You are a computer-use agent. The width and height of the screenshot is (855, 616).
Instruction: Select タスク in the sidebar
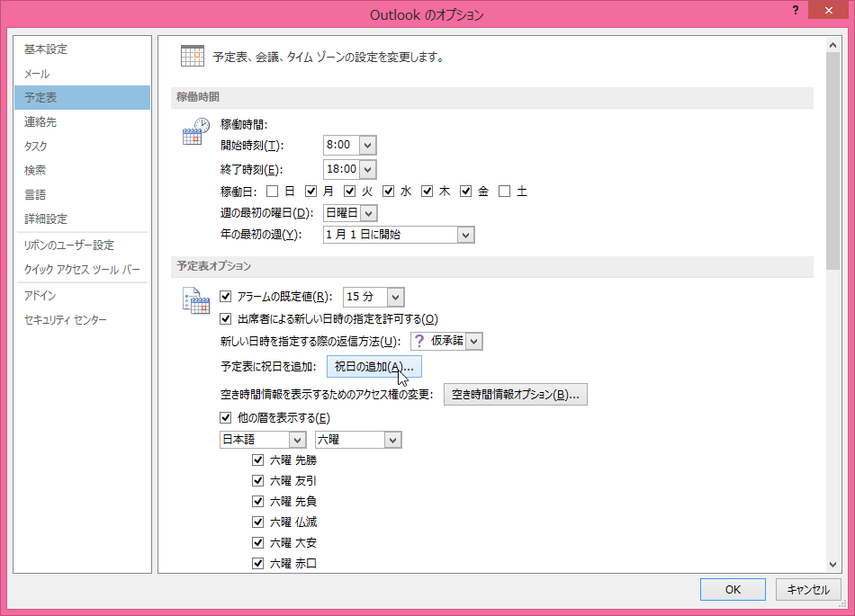pyautogui.click(x=82, y=146)
